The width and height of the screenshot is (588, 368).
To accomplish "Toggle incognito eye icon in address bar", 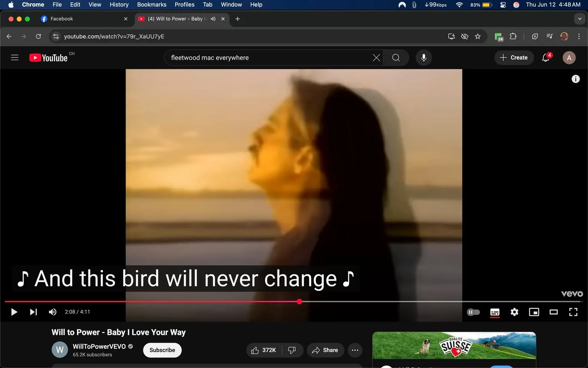I will coord(464,36).
